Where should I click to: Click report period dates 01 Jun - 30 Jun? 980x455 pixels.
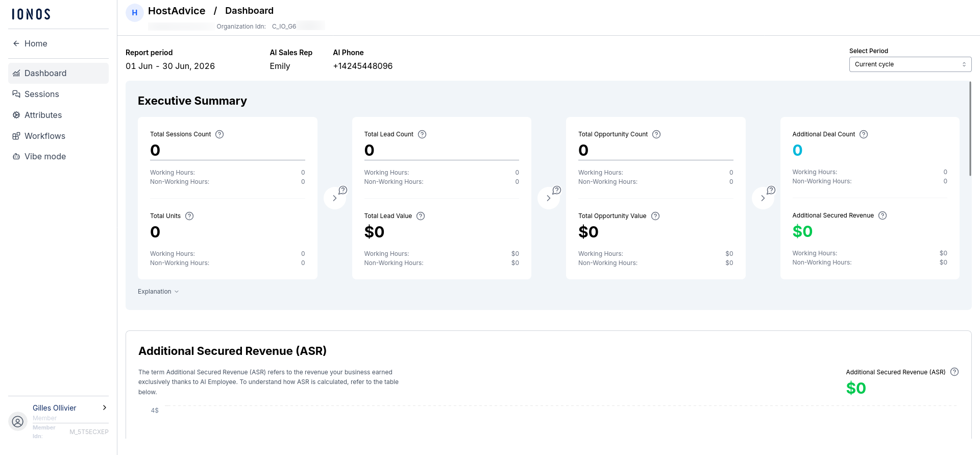click(x=170, y=66)
